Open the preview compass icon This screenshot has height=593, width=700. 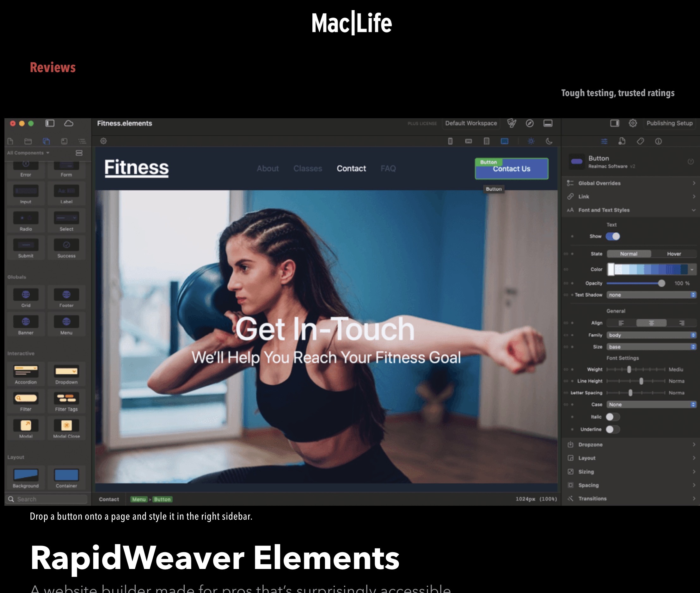[530, 123]
